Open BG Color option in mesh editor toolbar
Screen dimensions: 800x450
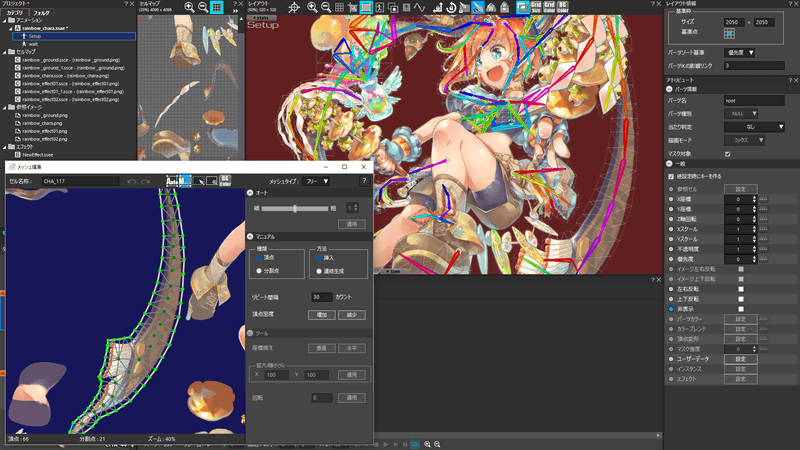point(225,181)
